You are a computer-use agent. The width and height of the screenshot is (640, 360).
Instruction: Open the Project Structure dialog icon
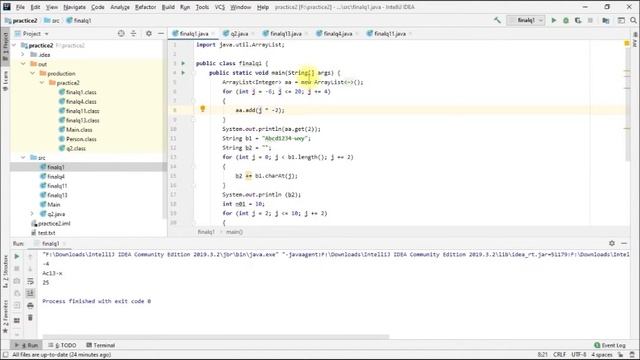click(x=606, y=20)
